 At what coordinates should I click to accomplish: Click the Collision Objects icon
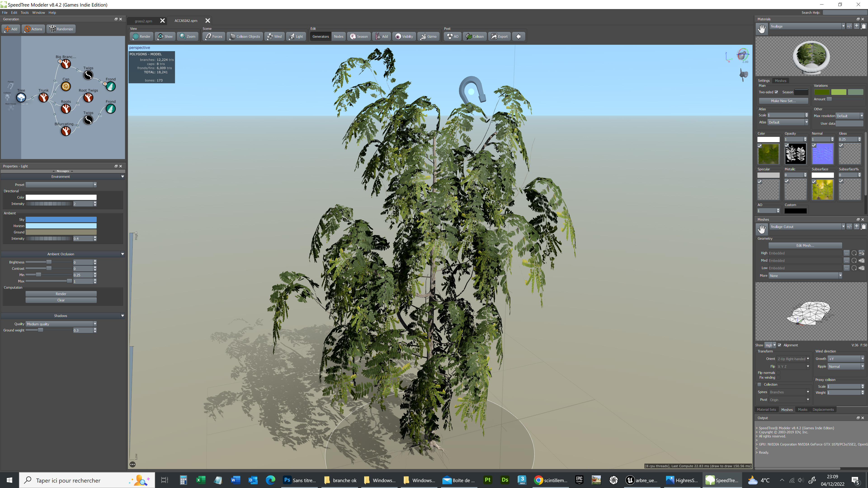click(245, 36)
